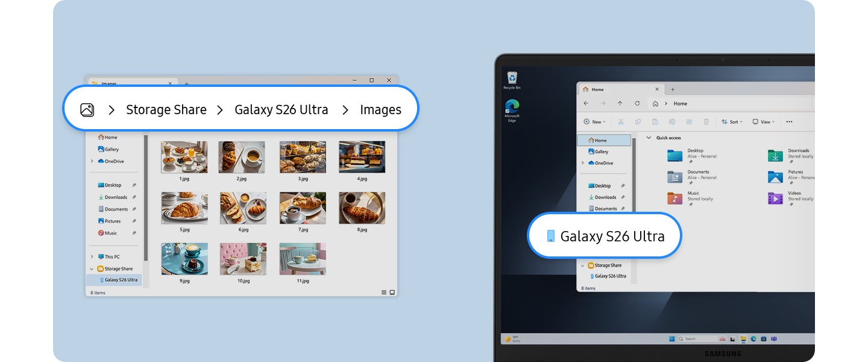Open Microsoft Store from the taskbar
The image size is (868, 362).
[763, 339]
